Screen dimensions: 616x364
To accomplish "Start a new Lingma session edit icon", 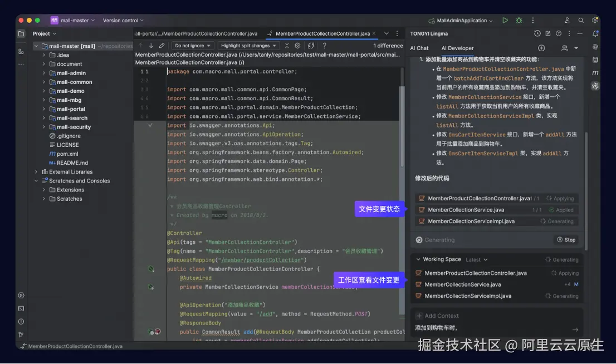I will [x=548, y=34].
